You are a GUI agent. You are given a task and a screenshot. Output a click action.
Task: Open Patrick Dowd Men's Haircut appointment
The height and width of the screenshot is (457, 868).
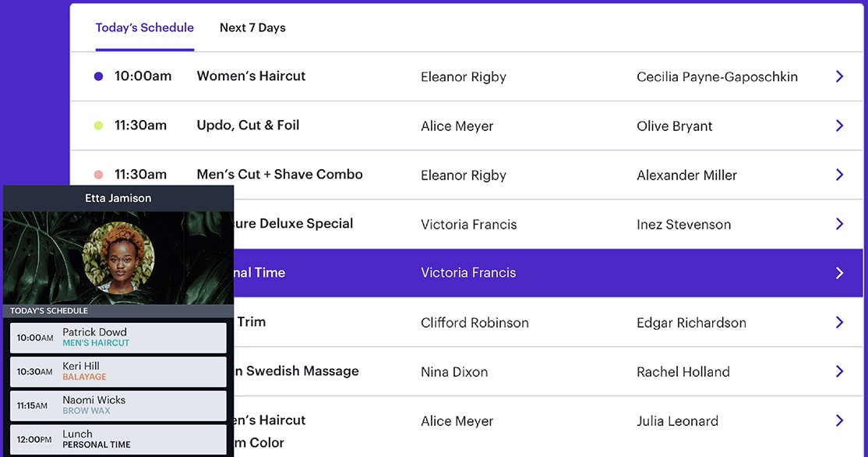point(118,338)
